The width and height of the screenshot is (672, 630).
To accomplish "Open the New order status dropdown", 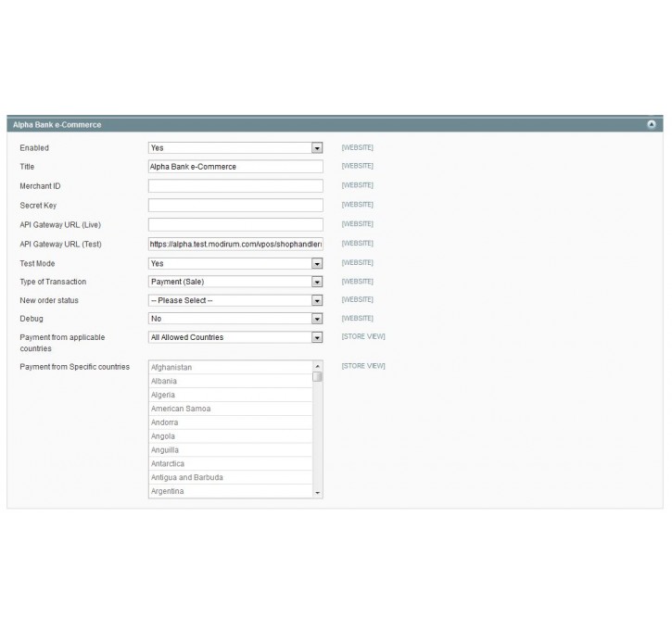I will tap(235, 301).
